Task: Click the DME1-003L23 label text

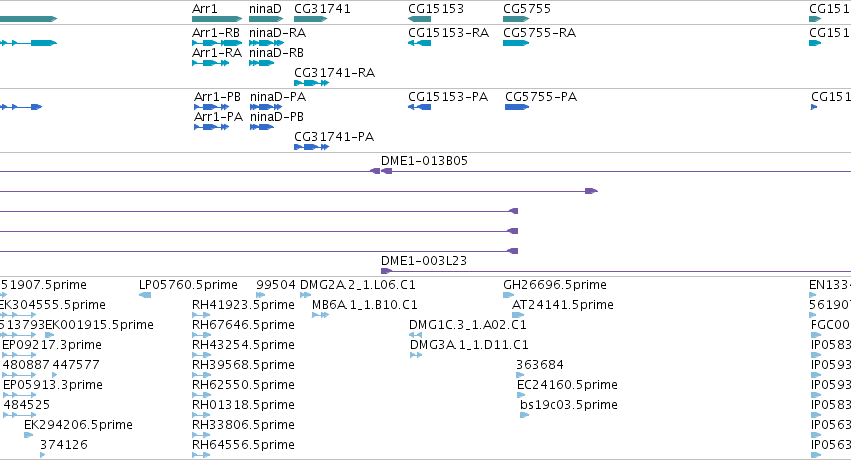Action: pyautogui.click(x=424, y=261)
